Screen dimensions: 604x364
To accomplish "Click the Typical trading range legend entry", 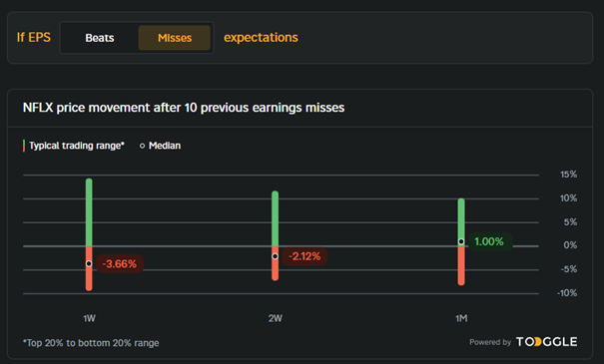I will [74, 146].
